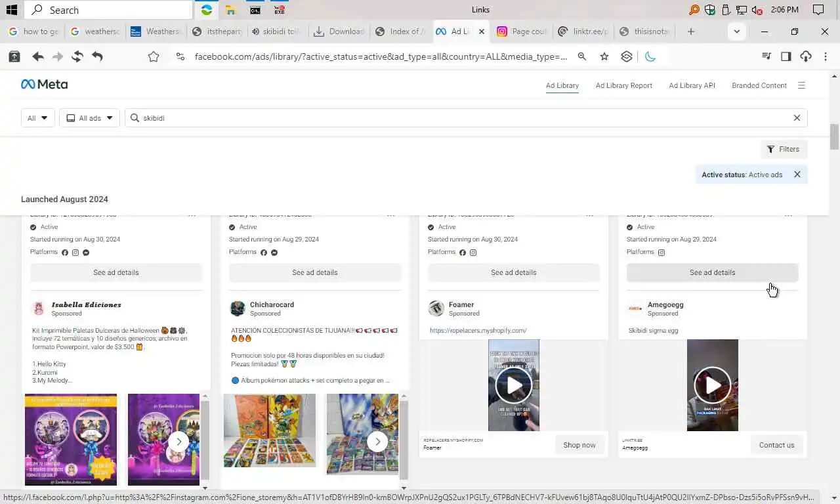Click Shop now on Foamer ad
This screenshot has width=840, height=504.
point(579,445)
